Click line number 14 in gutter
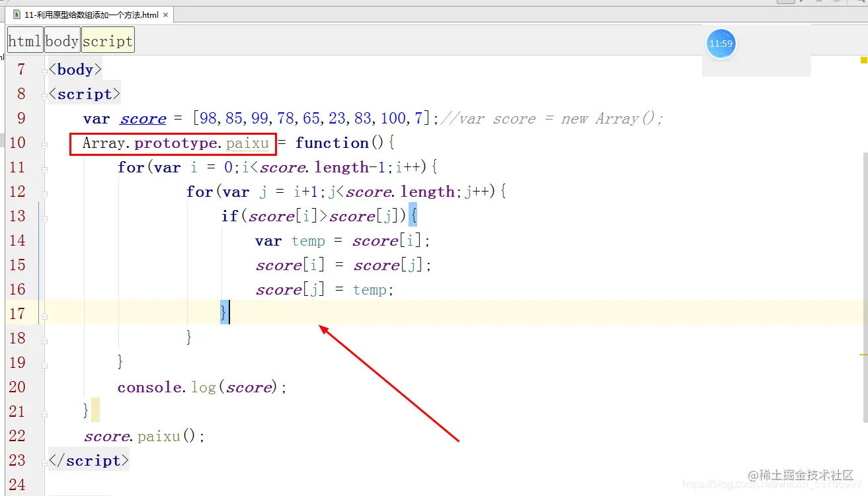Image resolution: width=868 pixels, height=496 pixels. 18,240
